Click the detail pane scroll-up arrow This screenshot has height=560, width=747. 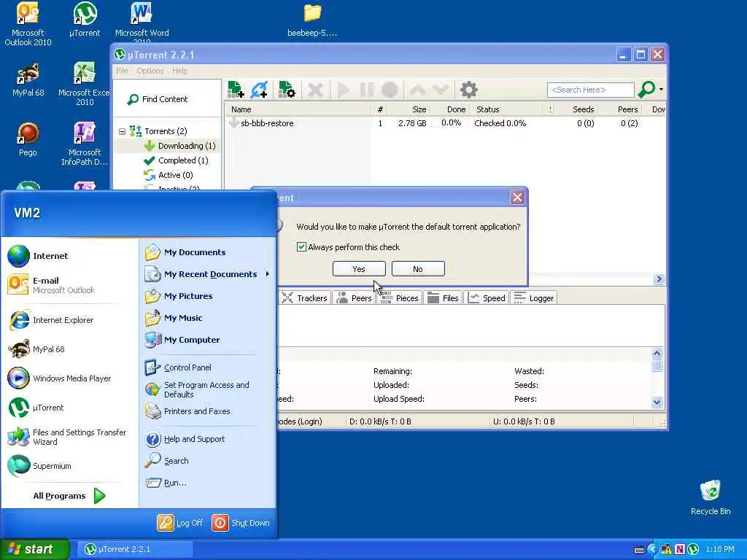657,354
